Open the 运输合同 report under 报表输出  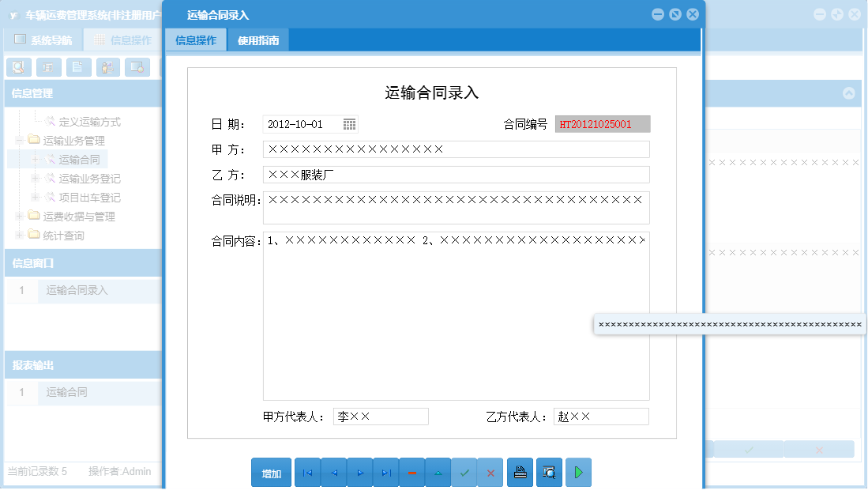(65, 391)
